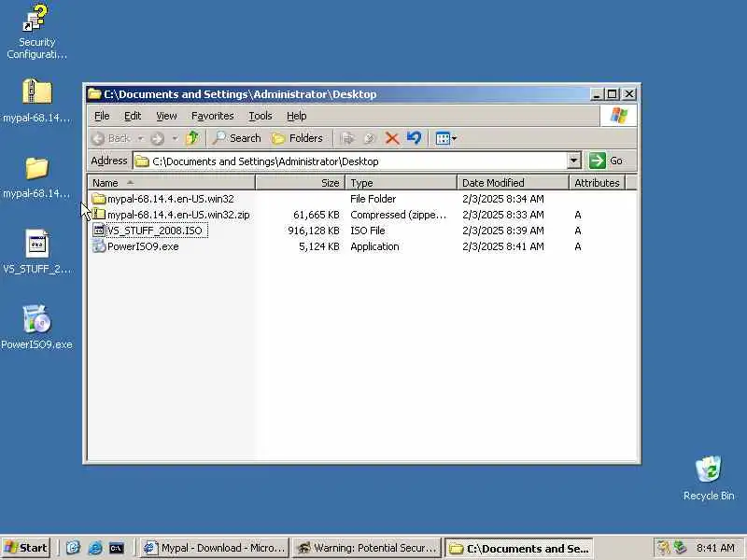Select PowerISO9.exe in file list
The width and height of the screenshot is (747, 560).
coord(143,246)
